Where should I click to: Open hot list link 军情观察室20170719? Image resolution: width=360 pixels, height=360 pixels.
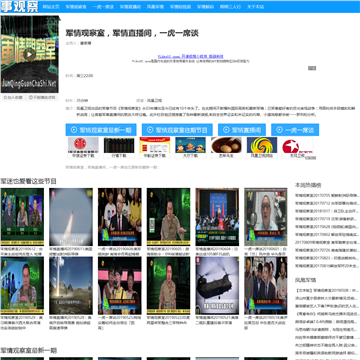(x=327, y=219)
